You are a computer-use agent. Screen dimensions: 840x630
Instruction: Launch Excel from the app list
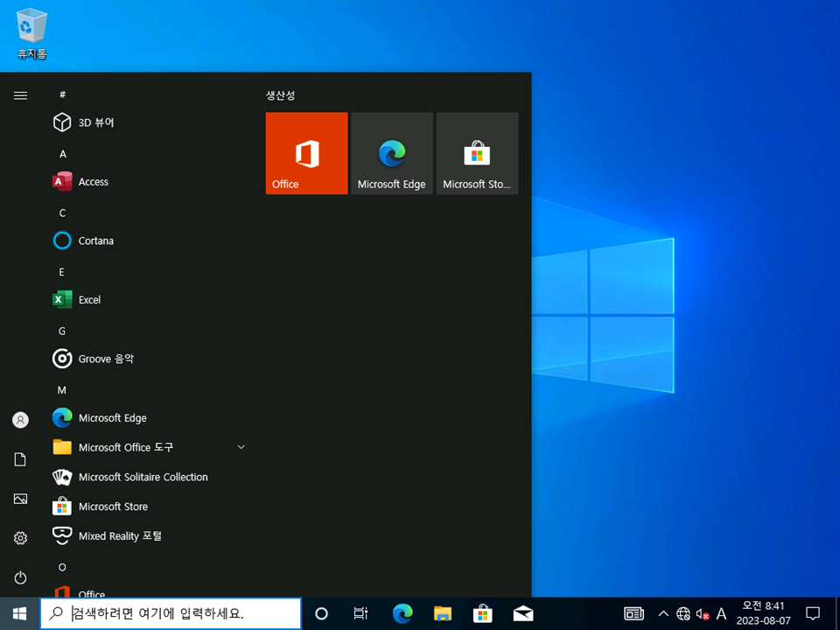click(x=147, y=299)
